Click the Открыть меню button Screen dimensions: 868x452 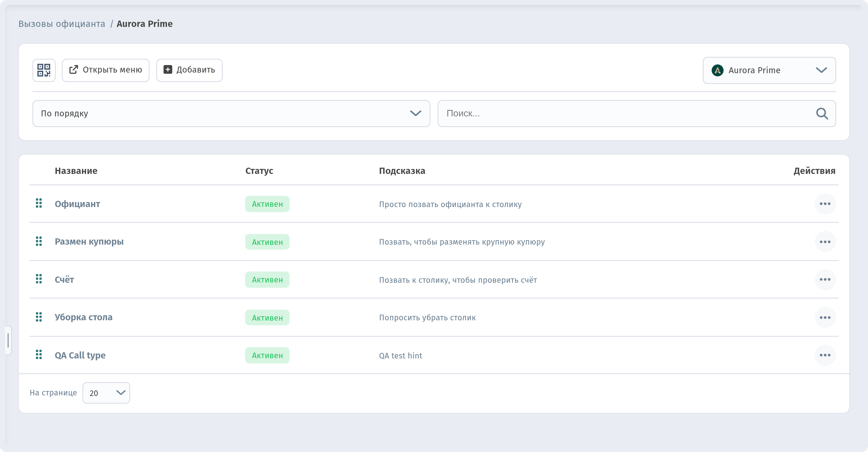point(105,70)
